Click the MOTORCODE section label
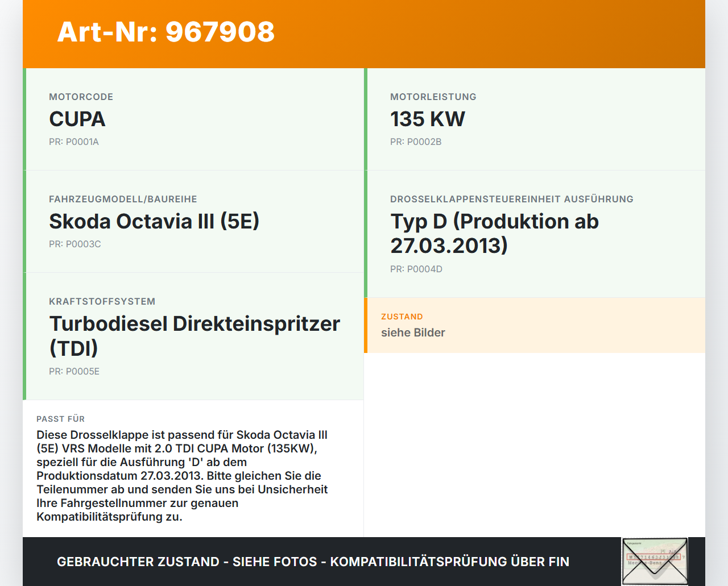Viewport: 728px width, 586px height. click(x=81, y=97)
